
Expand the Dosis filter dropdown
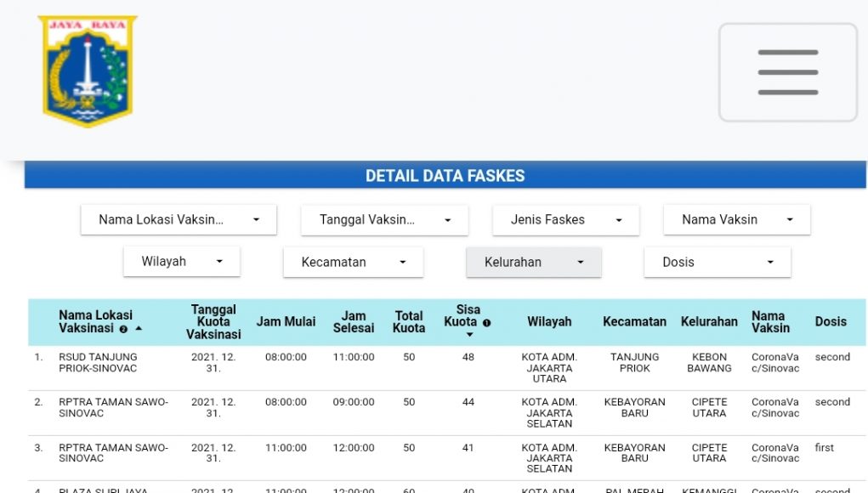coord(717,262)
